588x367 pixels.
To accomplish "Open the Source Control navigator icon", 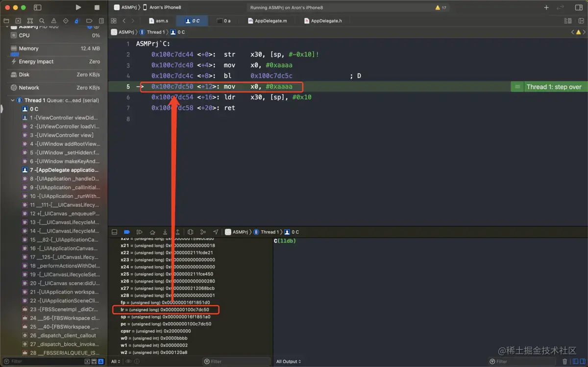I will click(x=18, y=21).
